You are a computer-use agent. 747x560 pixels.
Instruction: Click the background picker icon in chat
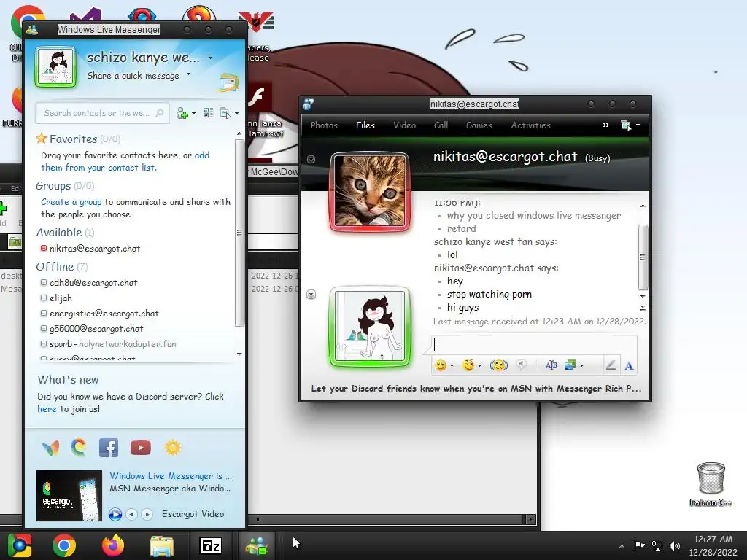(570, 365)
